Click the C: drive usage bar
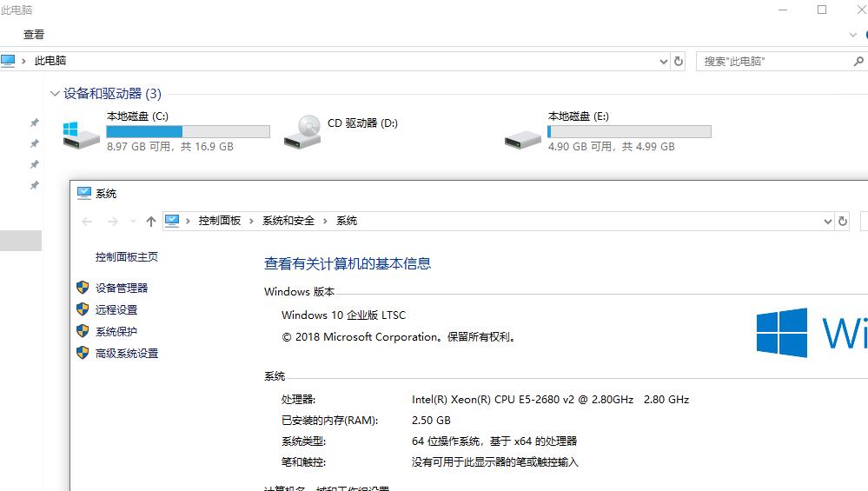This screenshot has height=491, width=868. click(x=189, y=132)
